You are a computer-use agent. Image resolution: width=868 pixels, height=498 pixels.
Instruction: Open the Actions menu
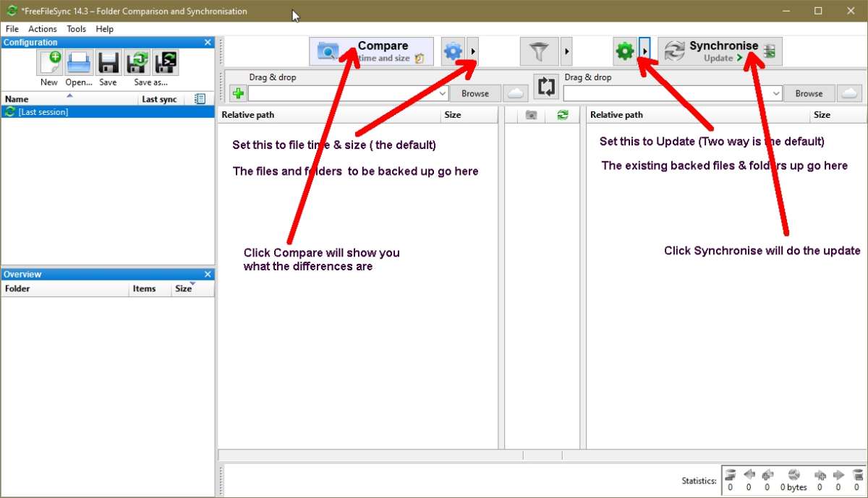[x=43, y=29]
